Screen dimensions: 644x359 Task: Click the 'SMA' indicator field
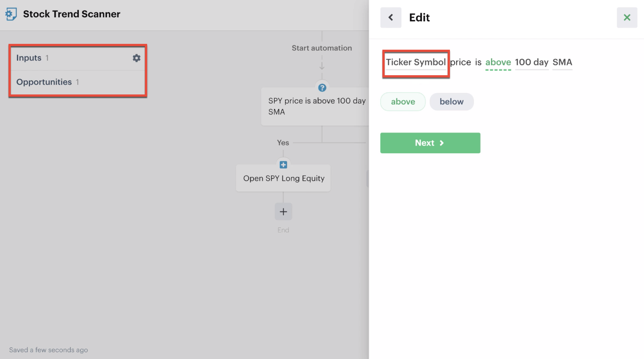[x=562, y=62]
